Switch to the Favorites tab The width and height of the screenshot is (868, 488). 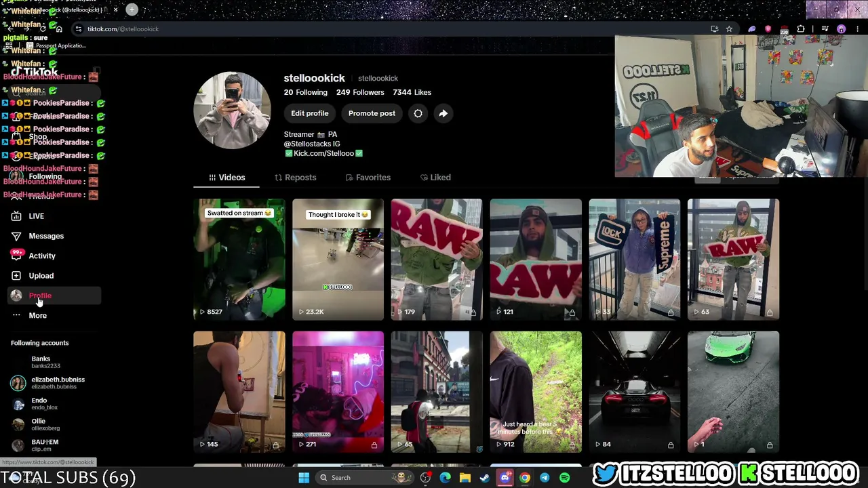click(368, 178)
